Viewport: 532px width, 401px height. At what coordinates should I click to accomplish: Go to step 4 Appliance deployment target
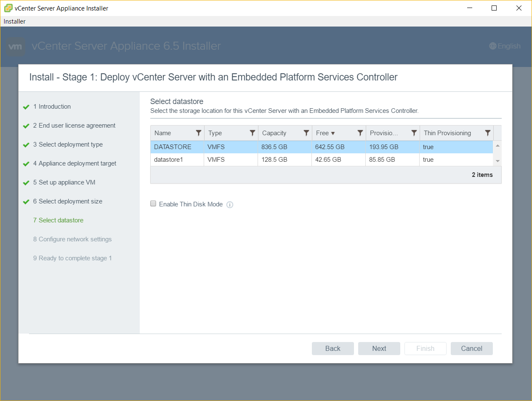point(74,163)
